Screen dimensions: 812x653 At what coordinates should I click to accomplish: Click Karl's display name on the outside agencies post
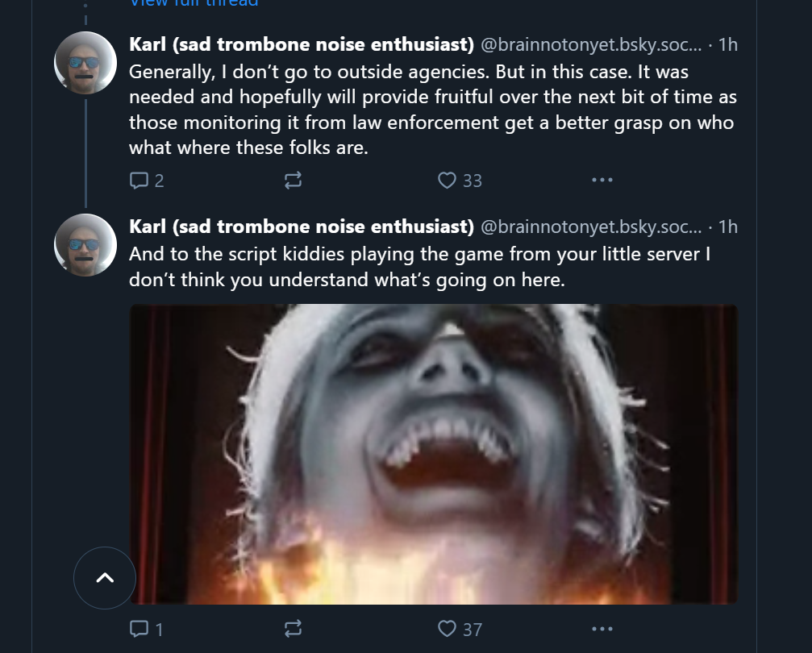click(302, 44)
